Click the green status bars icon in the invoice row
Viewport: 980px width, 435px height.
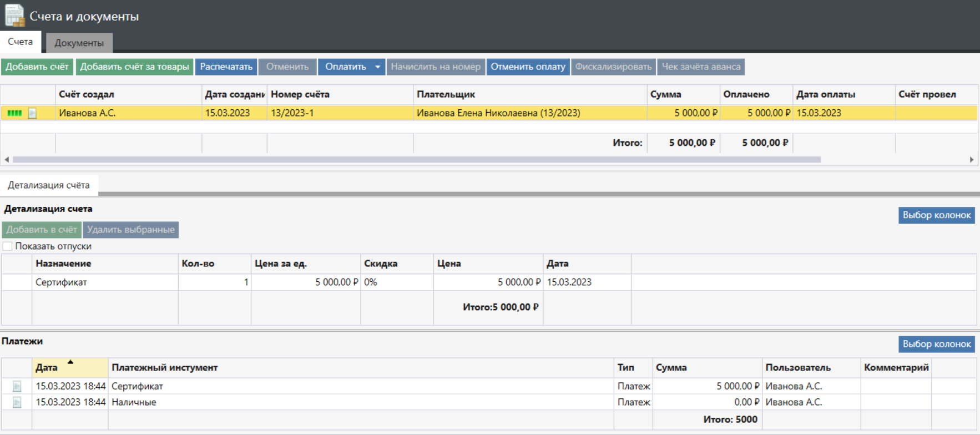14,113
